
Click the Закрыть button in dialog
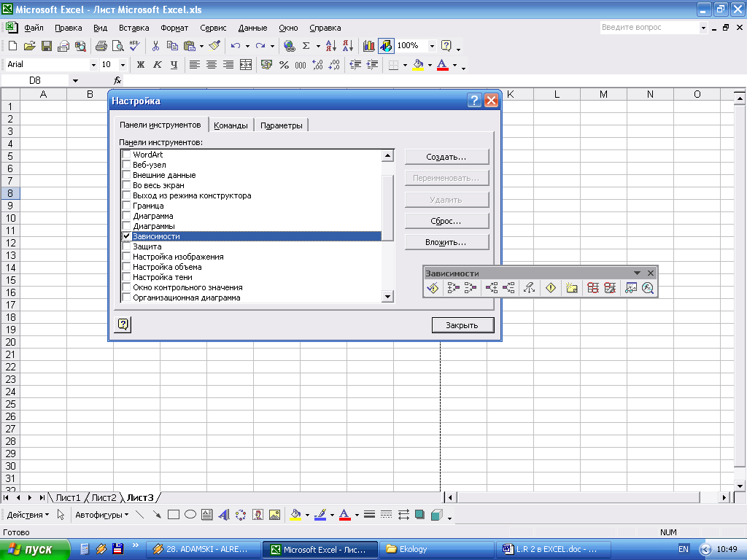coord(462,325)
